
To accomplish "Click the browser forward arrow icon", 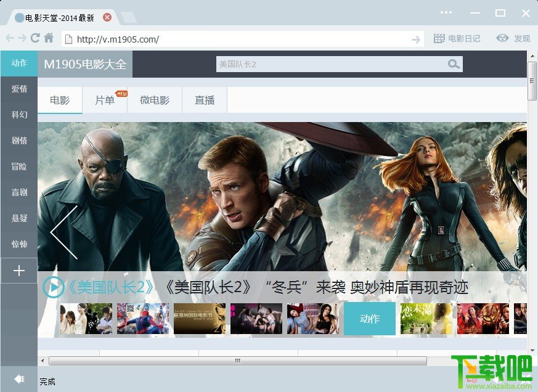I will click(x=22, y=38).
